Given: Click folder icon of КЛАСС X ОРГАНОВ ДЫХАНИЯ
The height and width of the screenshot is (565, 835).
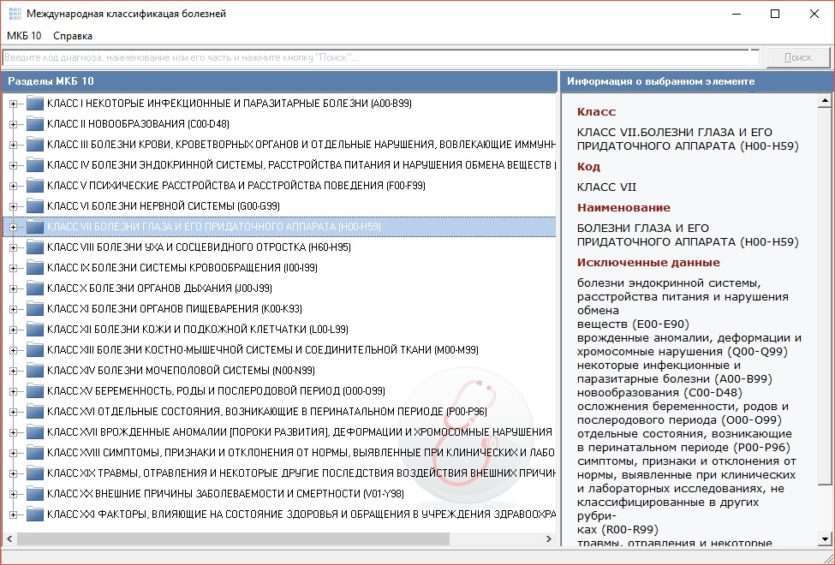Looking at the screenshot, I should (35, 289).
